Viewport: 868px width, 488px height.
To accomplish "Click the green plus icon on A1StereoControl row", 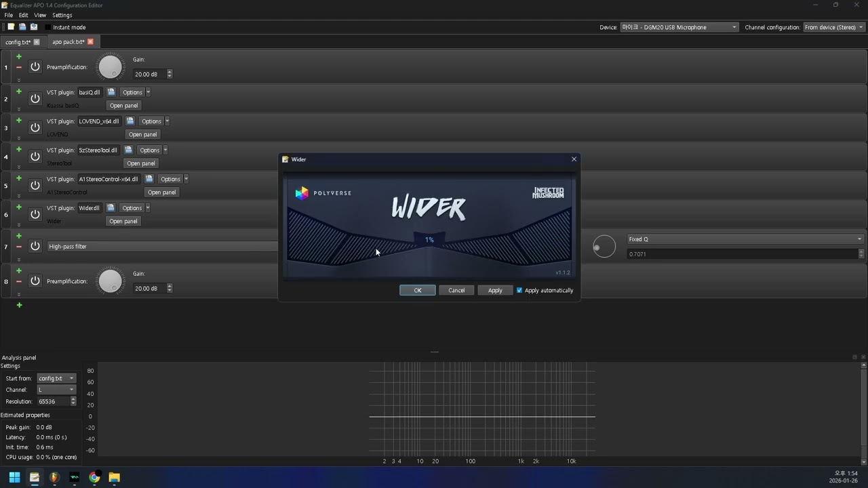I will [19, 178].
